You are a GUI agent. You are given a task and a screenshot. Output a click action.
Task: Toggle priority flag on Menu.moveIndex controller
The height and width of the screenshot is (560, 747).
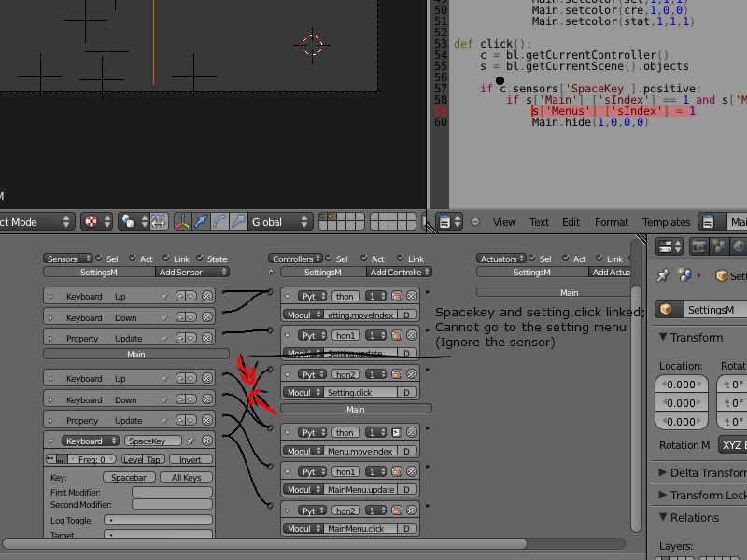pyautogui.click(x=396, y=432)
